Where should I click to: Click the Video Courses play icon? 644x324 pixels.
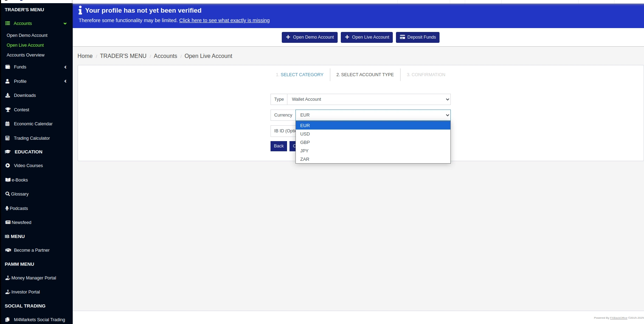coord(8,166)
